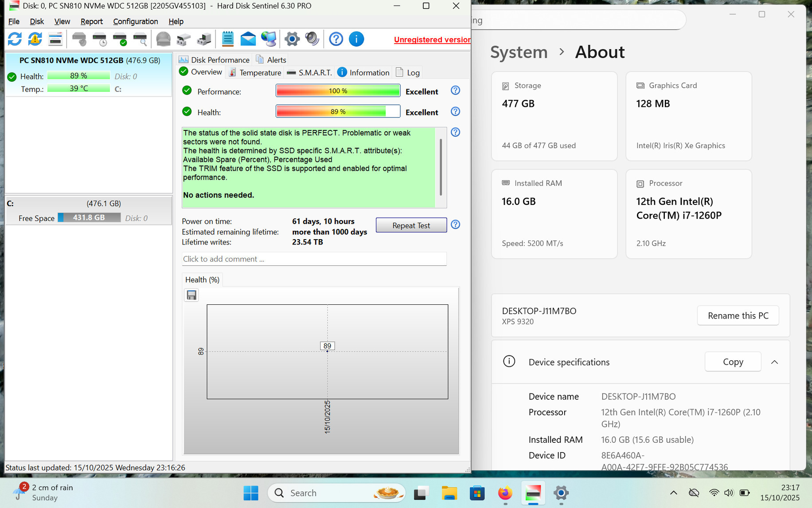
Task: Click the blue notepad report toolbar icon
Action: (x=228, y=39)
